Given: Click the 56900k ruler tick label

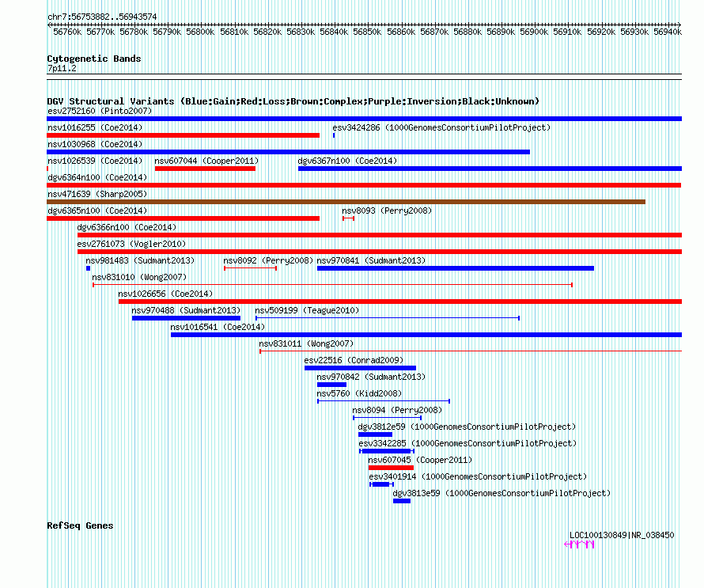Looking at the screenshot, I should click(534, 32).
